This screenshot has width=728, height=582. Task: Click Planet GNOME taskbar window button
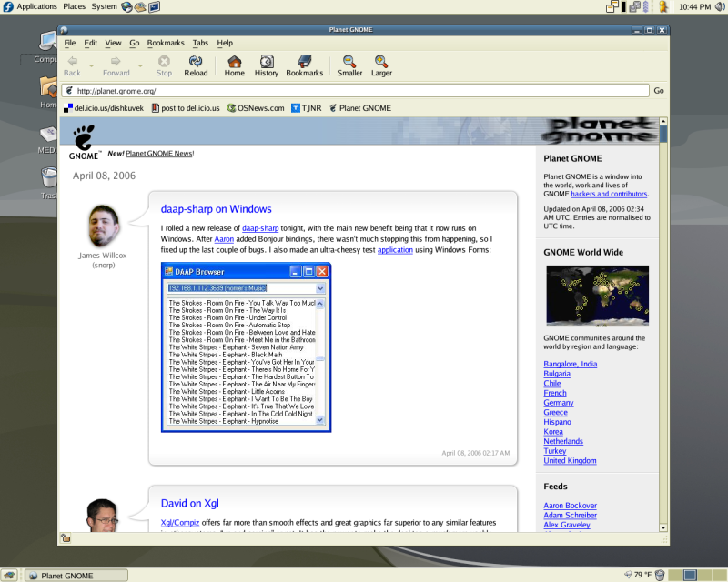click(76, 576)
